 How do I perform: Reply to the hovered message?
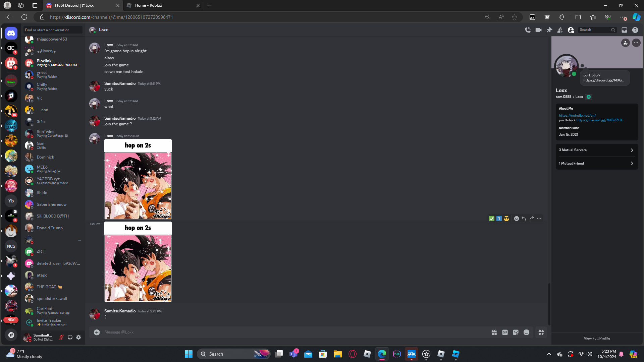coord(524,219)
